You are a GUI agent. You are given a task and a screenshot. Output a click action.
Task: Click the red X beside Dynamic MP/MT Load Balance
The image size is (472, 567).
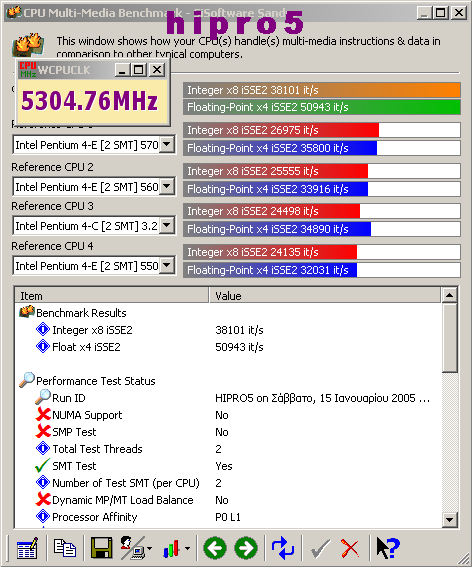[x=43, y=499]
